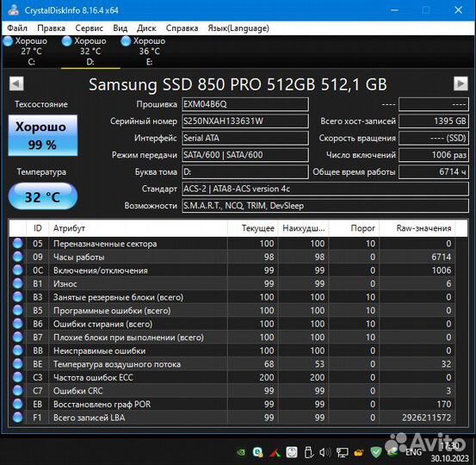This screenshot has width=476, height=465.
Task: Click the Хорошо 99 % health status button
Action: [x=43, y=135]
